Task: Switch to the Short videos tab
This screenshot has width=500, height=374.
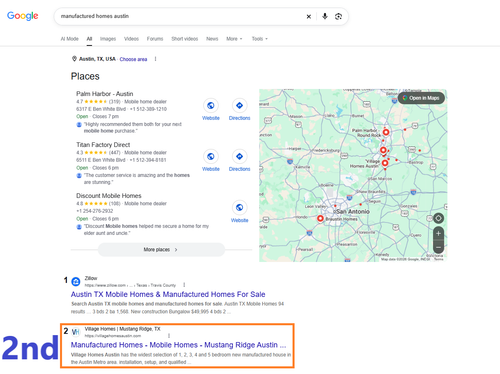Action: point(185,39)
